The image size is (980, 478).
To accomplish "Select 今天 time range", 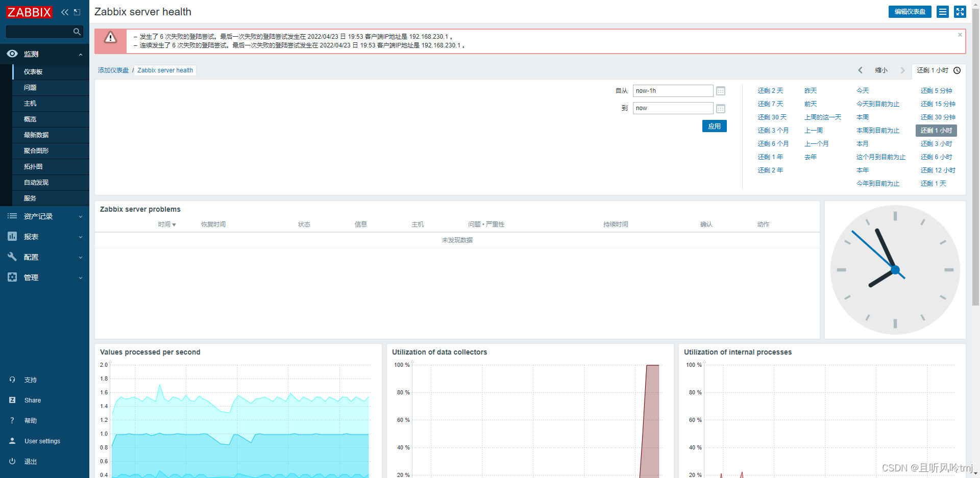I will point(863,91).
